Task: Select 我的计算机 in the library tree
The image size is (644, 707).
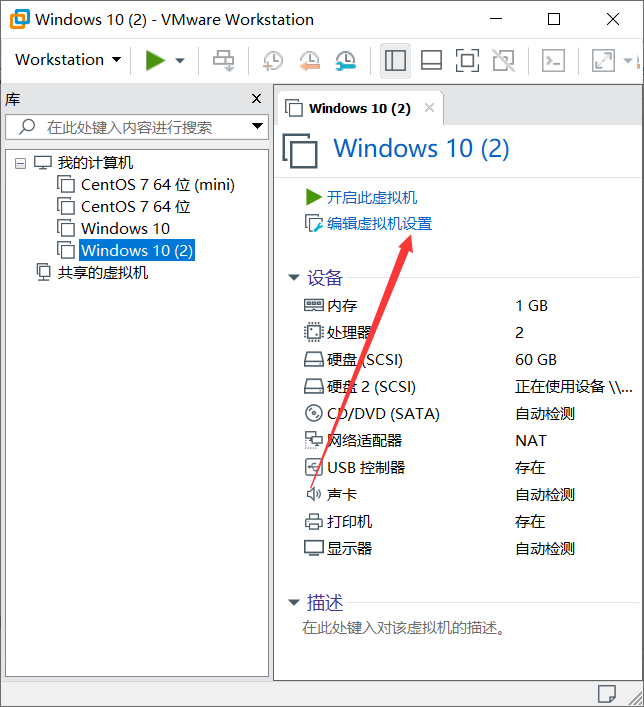Action: click(95, 163)
